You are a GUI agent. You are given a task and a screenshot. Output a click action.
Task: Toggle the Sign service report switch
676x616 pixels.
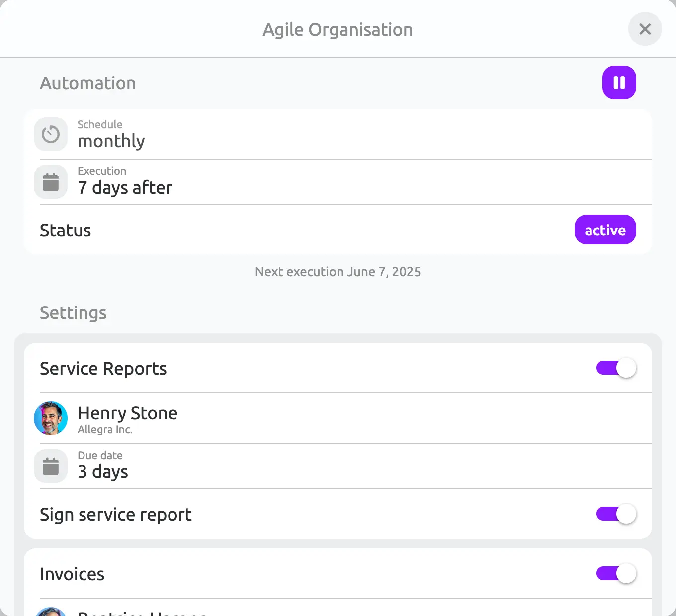tap(616, 514)
